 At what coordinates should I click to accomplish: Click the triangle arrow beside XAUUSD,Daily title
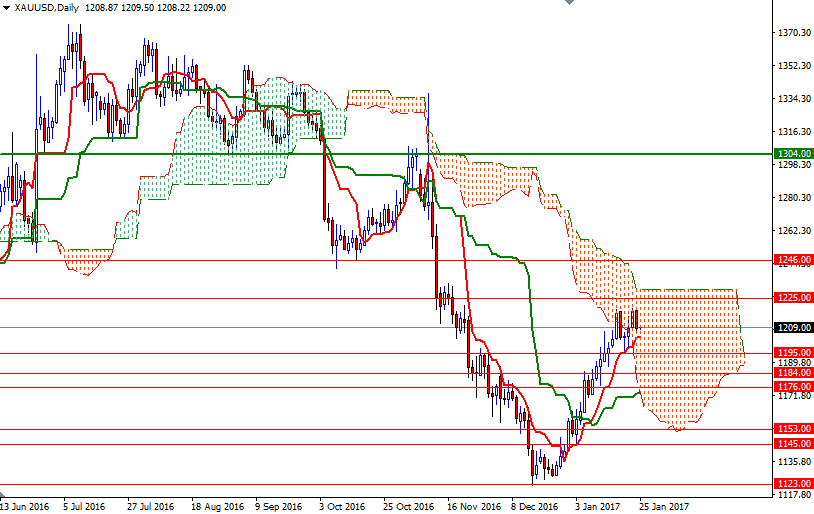(6, 7)
